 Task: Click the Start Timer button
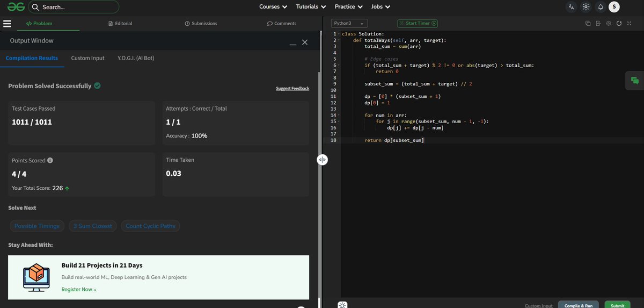[418, 23]
